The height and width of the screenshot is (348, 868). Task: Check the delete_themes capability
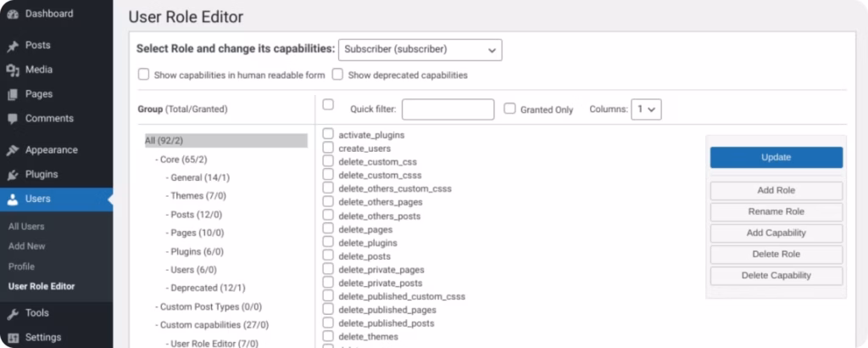click(328, 336)
